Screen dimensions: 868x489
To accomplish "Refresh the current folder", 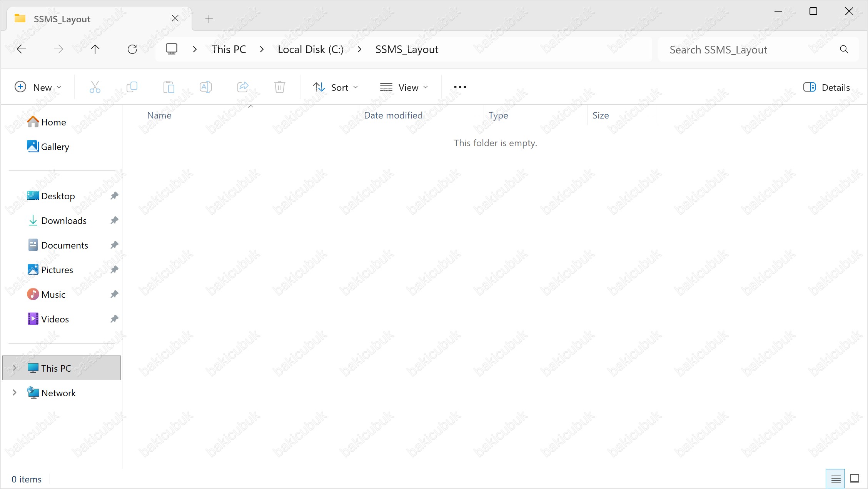I will point(132,49).
